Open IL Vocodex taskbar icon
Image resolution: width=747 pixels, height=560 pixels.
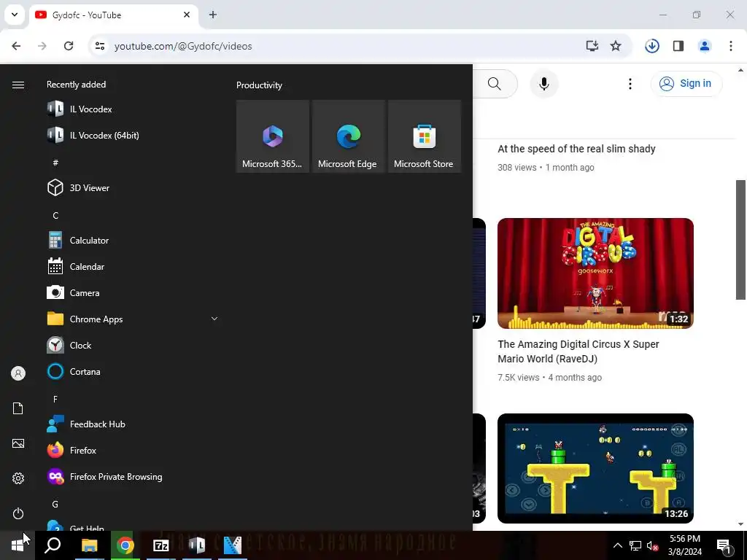coord(197,545)
